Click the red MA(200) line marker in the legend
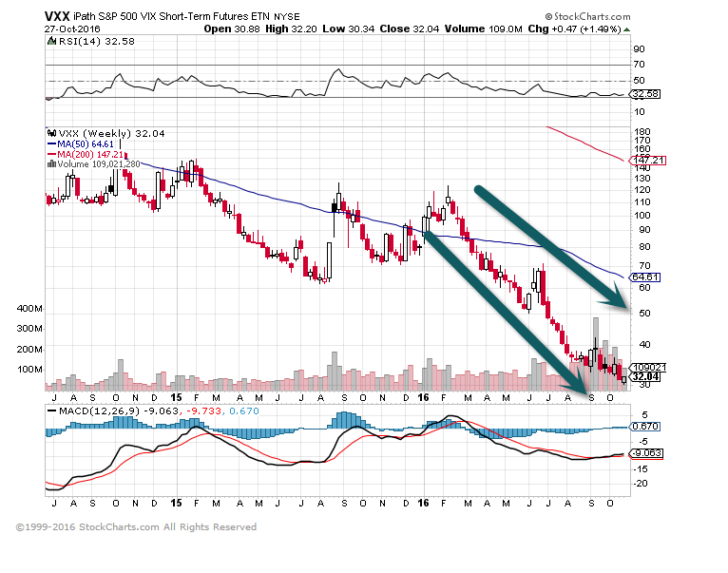Viewport: 728px width, 573px height. coord(52,155)
